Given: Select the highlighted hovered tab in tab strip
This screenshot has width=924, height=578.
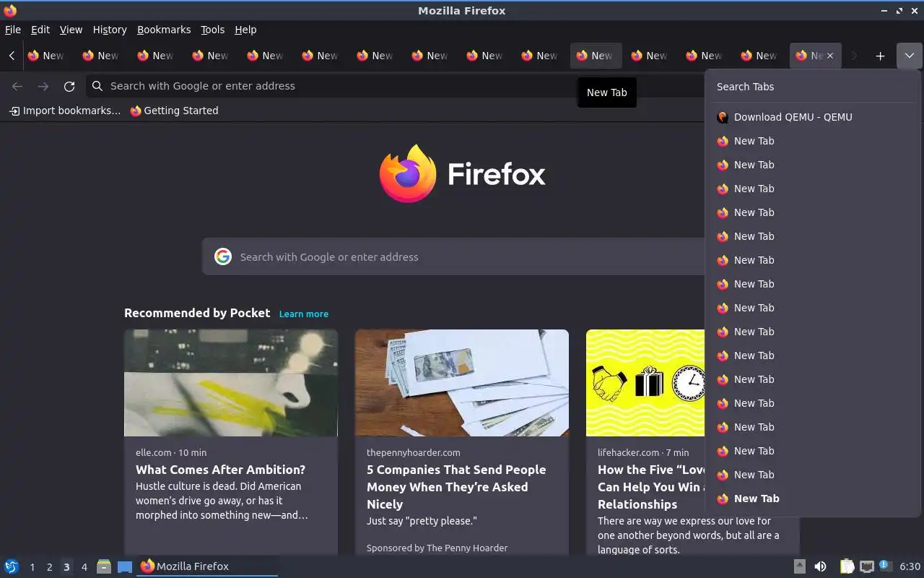Looking at the screenshot, I should [x=596, y=56].
